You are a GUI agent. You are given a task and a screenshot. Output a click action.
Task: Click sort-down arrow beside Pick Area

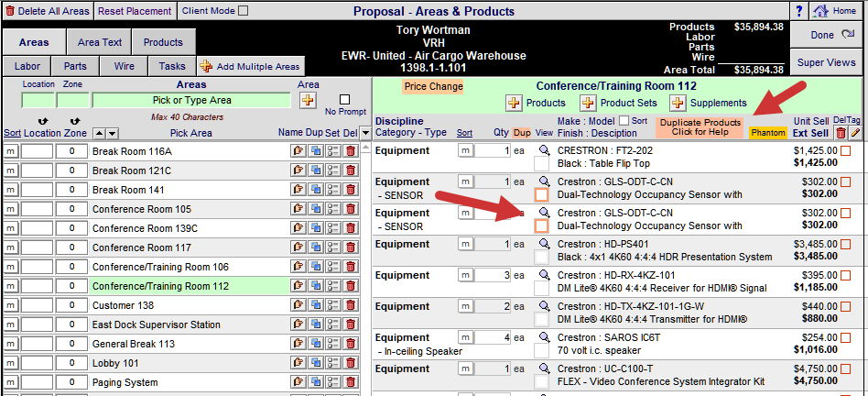coord(113,134)
